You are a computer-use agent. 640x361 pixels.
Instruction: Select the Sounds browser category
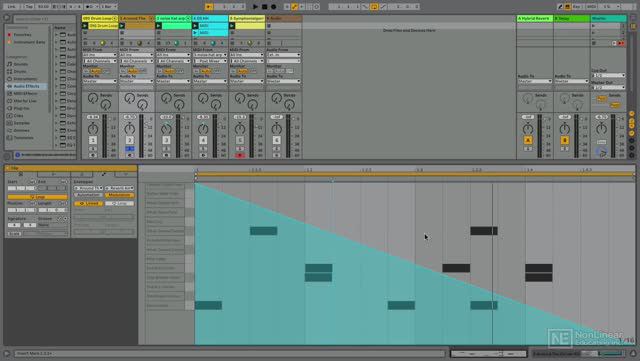pyautogui.click(x=20, y=64)
